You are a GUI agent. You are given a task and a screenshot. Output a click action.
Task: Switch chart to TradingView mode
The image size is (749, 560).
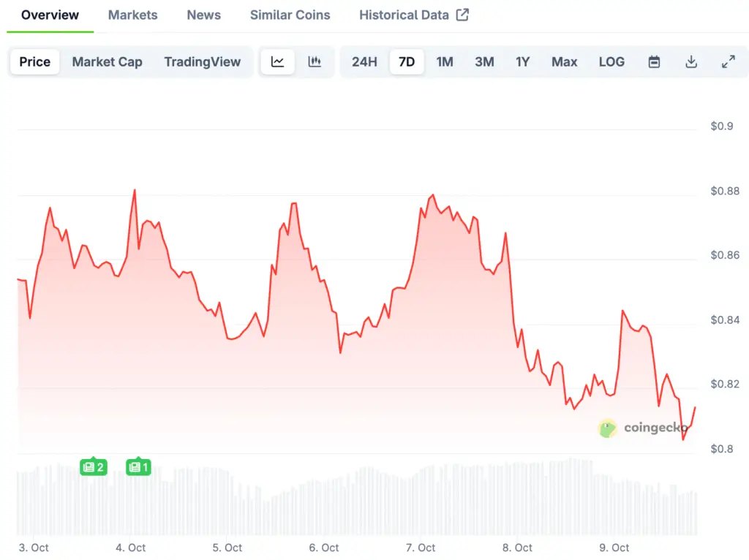(x=202, y=62)
